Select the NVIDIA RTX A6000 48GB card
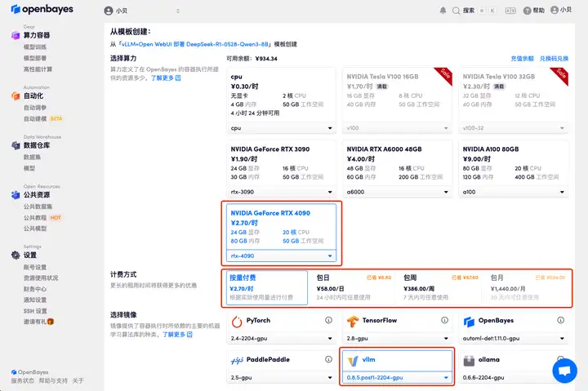 pyautogui.click(x=397, y=170)
